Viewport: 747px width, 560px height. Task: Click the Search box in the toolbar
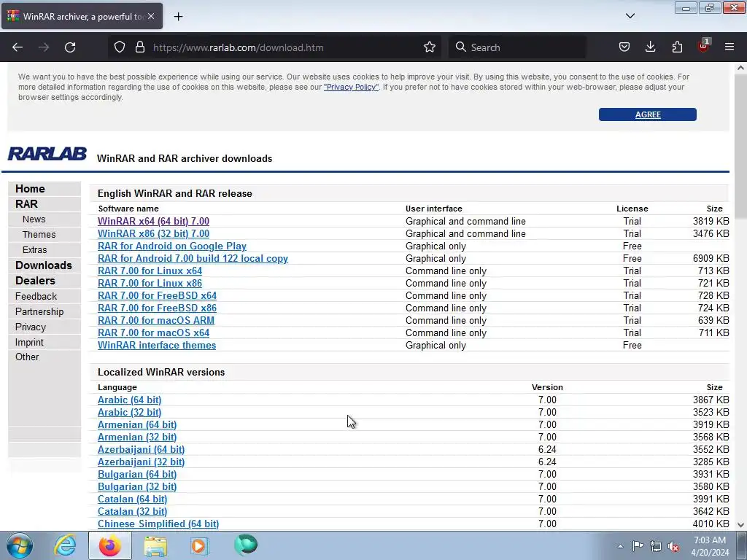(517, 47)
